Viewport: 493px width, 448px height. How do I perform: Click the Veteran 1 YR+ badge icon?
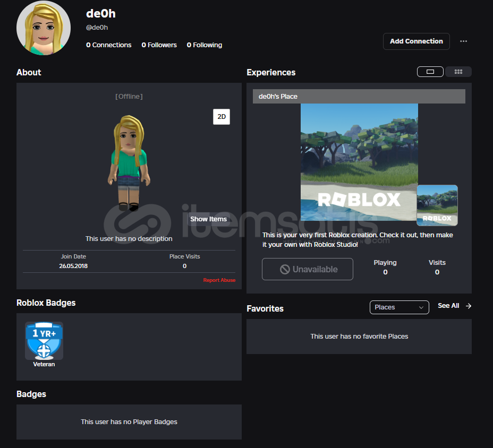pyautogui.click(x=44, y=341)
